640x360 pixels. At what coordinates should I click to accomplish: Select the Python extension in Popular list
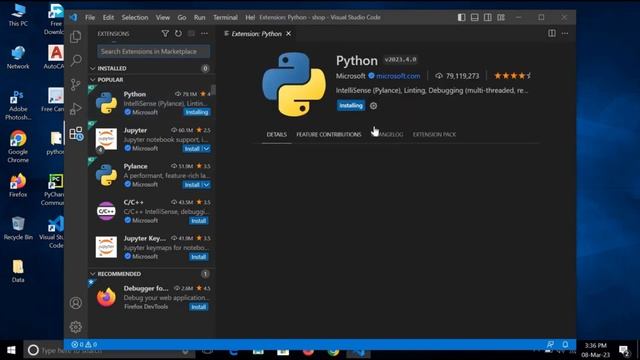coord(151,103)
